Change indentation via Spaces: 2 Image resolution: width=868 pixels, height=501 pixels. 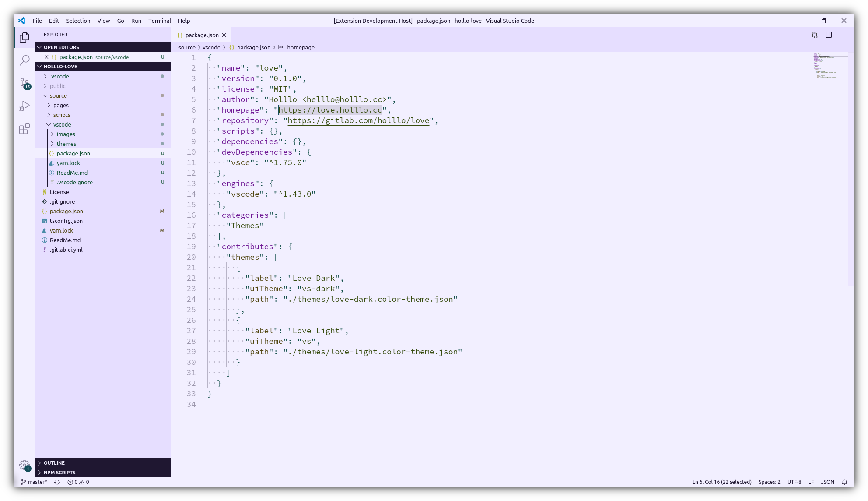click(769, 482)
